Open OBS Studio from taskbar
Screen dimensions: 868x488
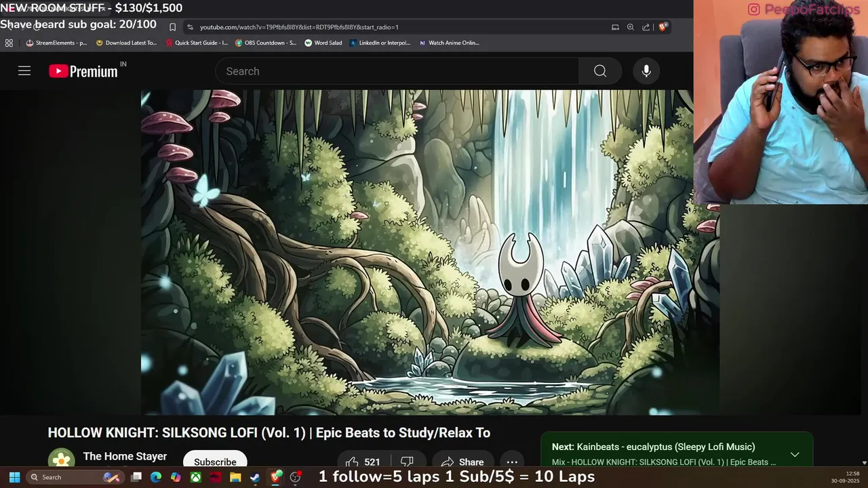[x=295, y=477]
